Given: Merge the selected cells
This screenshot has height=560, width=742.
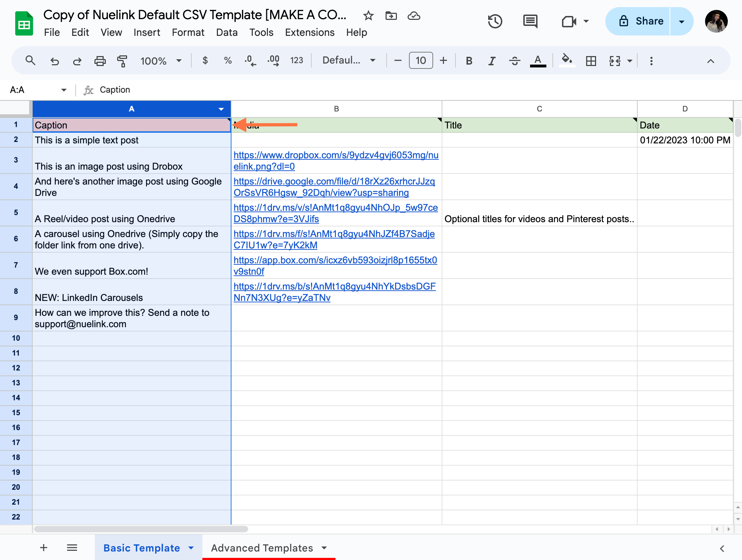Looking at the screenshot, I should click(x=615, y=61).
